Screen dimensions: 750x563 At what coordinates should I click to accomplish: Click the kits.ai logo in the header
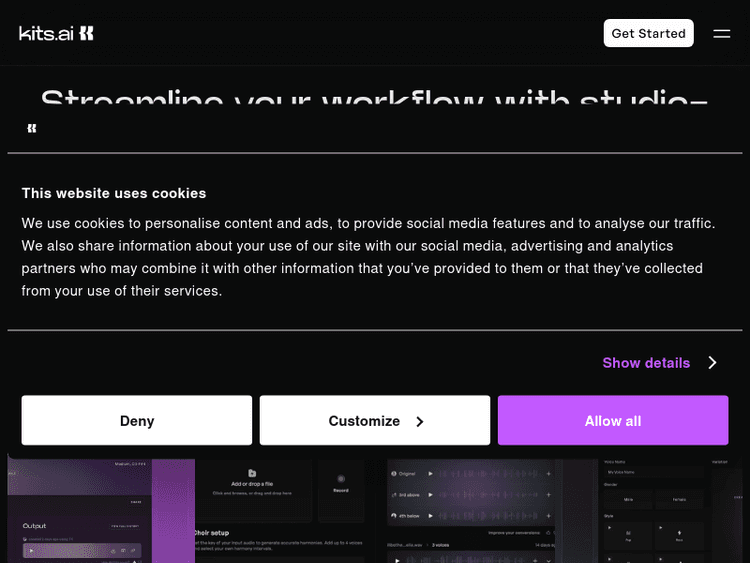(x=57, y=33)
